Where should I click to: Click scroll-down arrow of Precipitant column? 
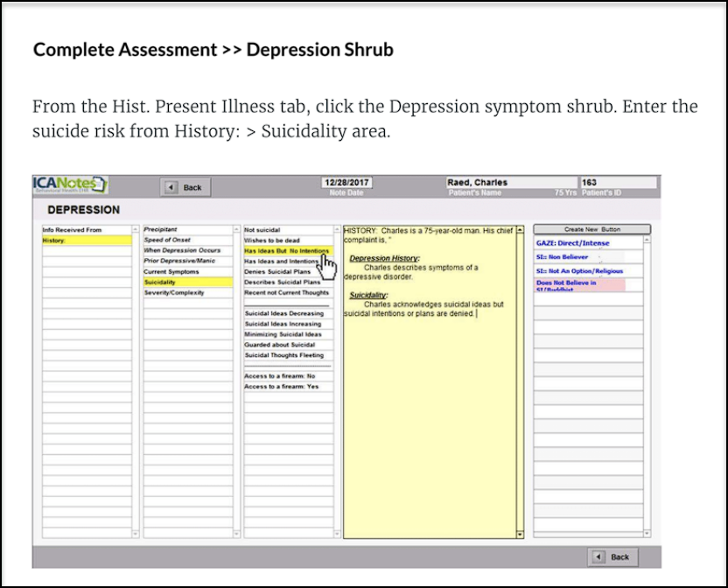236,534
